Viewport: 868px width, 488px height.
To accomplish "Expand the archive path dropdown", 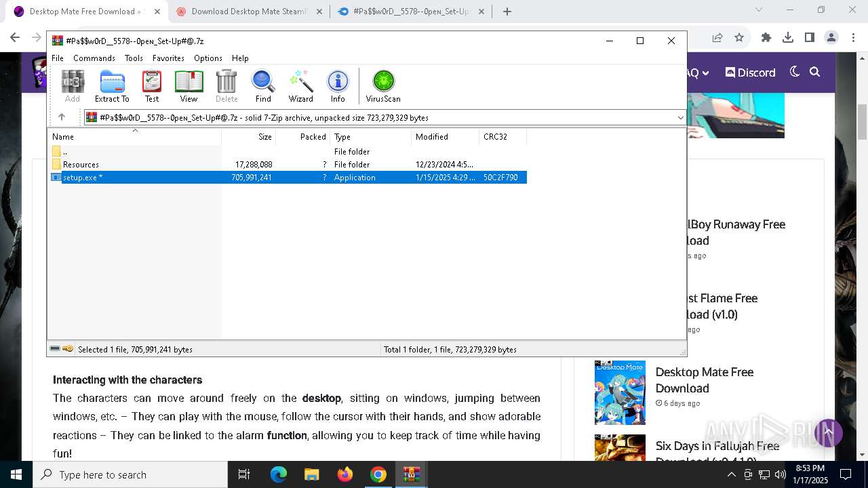I will pos(680,117).
